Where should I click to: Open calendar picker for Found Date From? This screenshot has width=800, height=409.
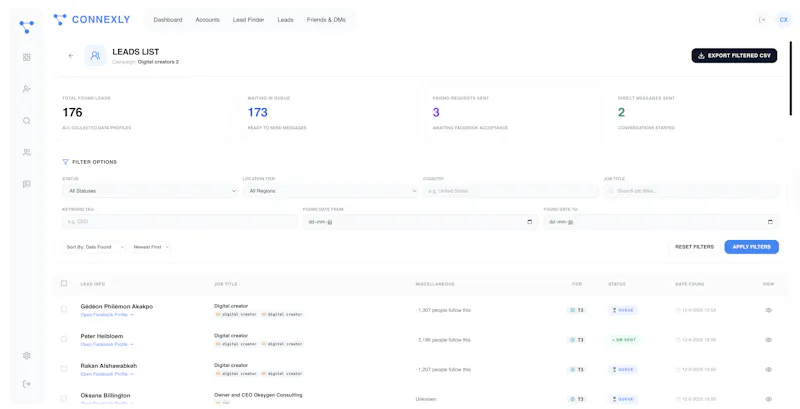529,222
